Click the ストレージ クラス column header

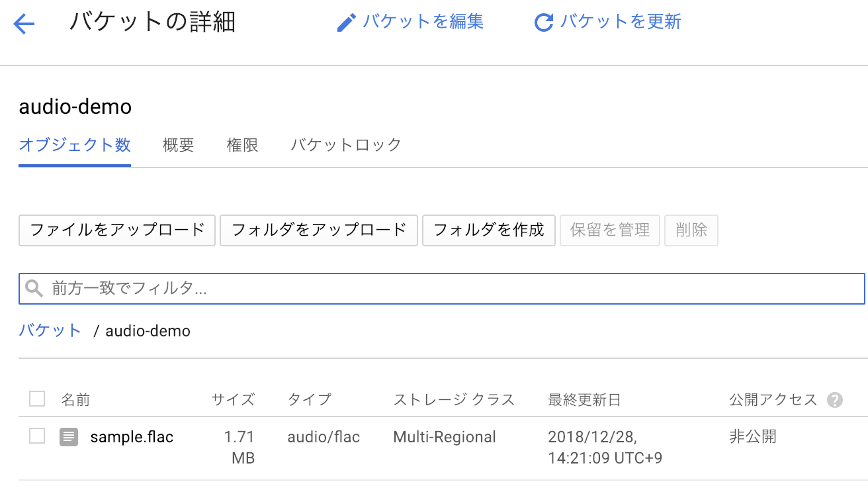454,400
